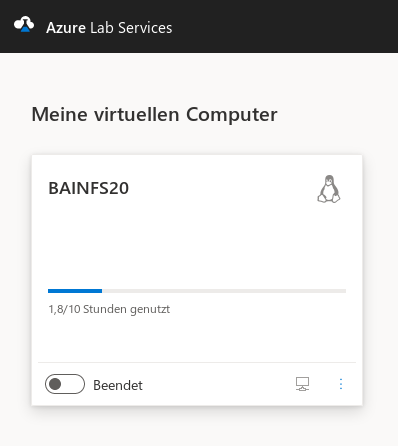Image resolution: width=398 pixels, height=446 pixels.
Task: Click the grey knob inside the toggle switch
Action: pos(55,384)
